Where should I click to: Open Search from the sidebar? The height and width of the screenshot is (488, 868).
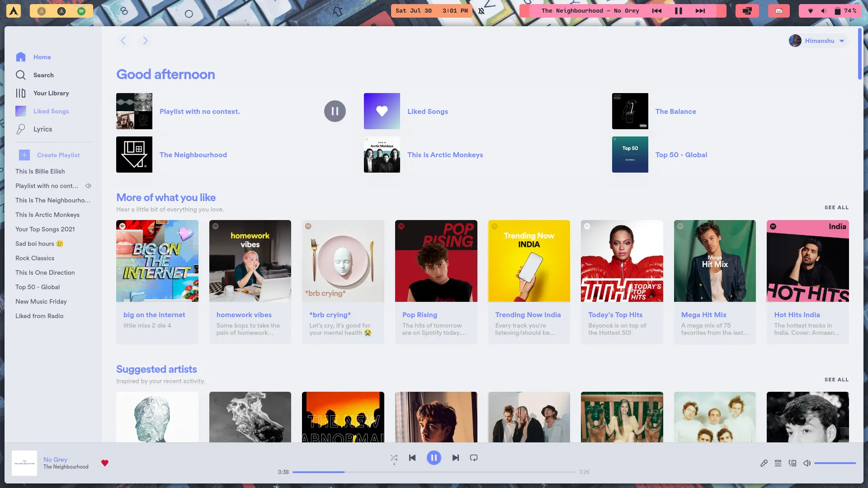[43, 75]
